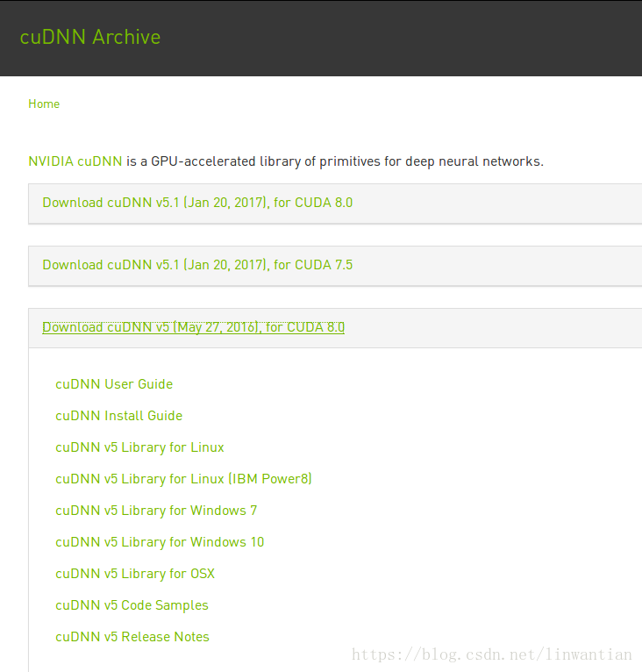
Task: Download cuDNN v5 Library for Windows 7
Action: (x=156, y=511)
